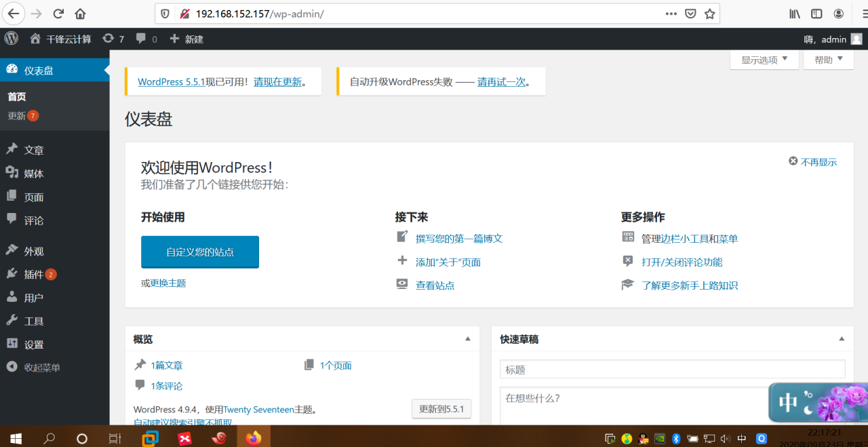Open the WordPress logo menu

[11, 39]
